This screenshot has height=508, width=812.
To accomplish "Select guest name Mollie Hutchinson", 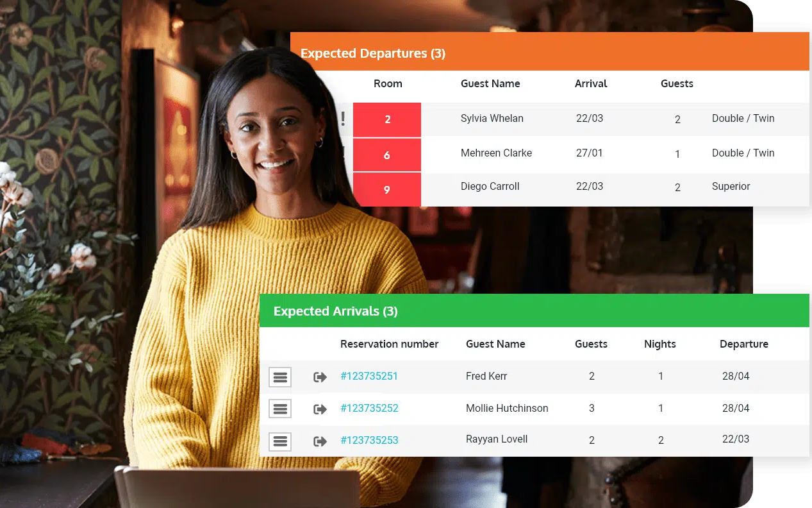I will tap(507, 409).
